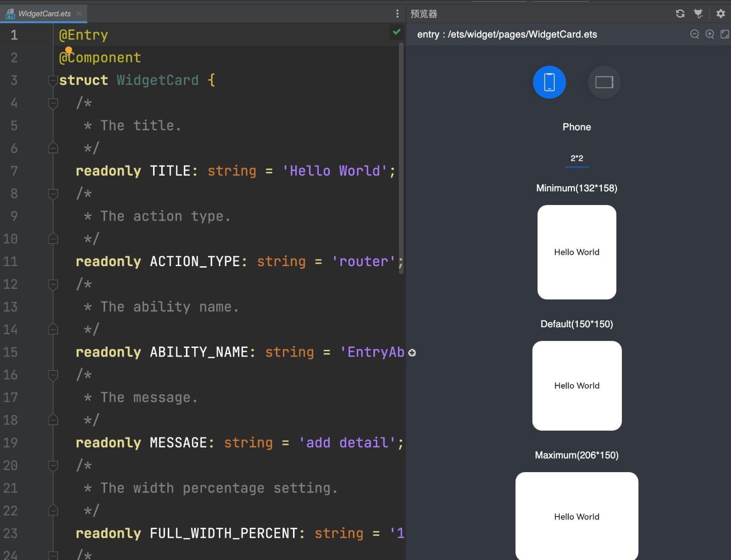The height and width of the screenshot is (560, 731).
Task: Click the orange lightbulb near @Component
Action: (x=69, y=50)
